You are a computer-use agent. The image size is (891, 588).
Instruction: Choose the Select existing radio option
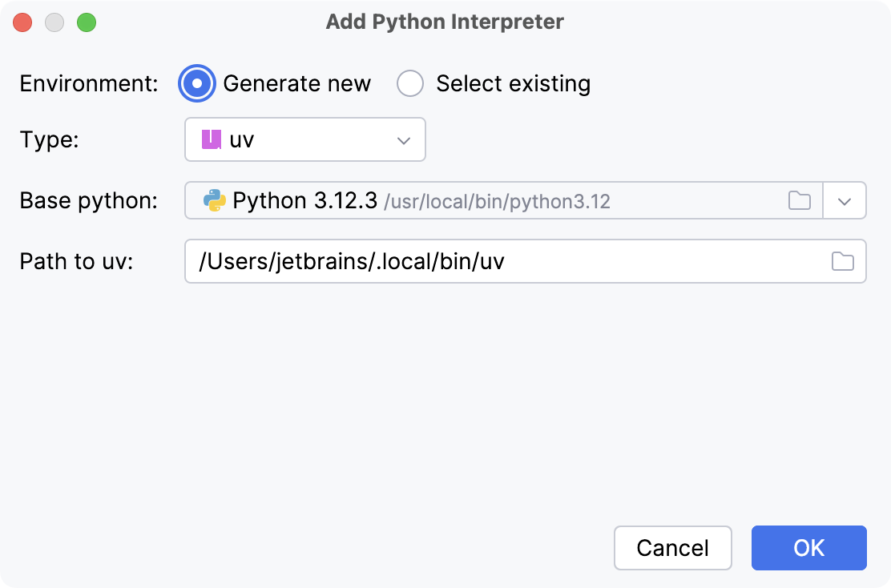(410, 83)
